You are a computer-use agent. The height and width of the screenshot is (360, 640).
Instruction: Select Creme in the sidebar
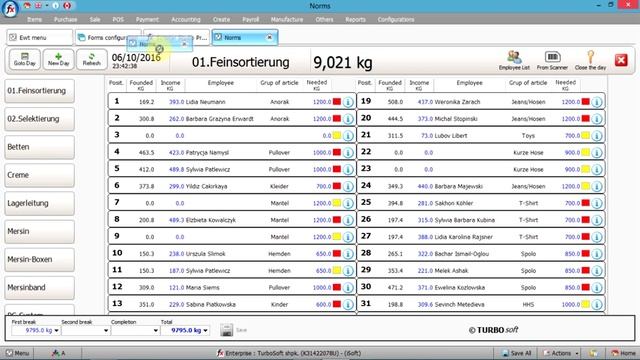coord(39,175)
